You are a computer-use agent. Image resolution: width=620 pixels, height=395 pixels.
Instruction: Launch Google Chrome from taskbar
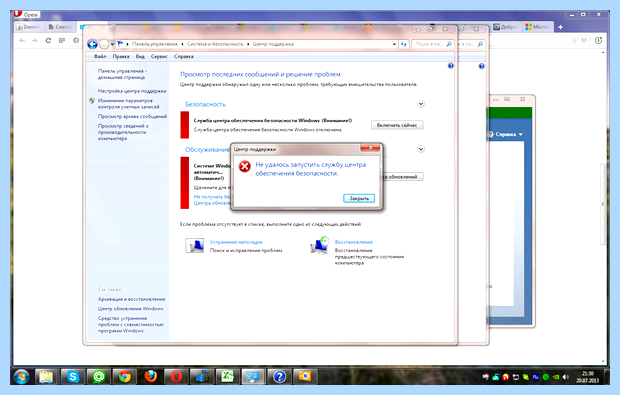tap(125, 376)
